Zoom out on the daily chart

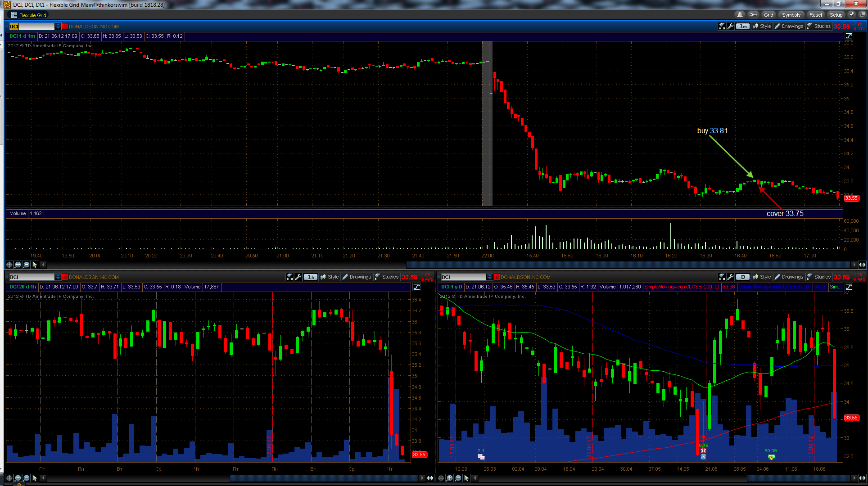[458, 478]
